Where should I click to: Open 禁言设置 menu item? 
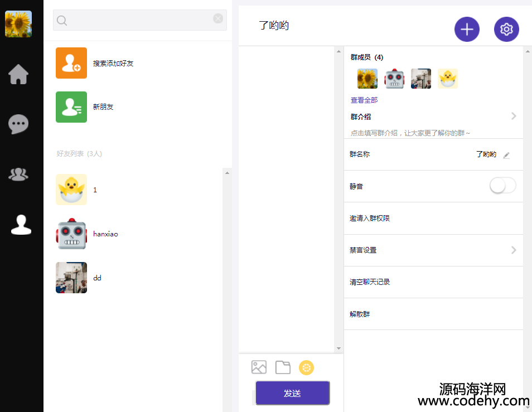[433, 250]
